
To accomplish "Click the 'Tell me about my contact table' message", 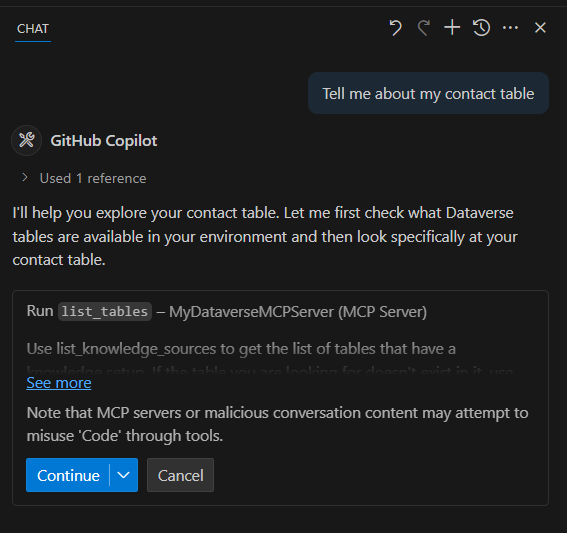I will tap(429, 93).
